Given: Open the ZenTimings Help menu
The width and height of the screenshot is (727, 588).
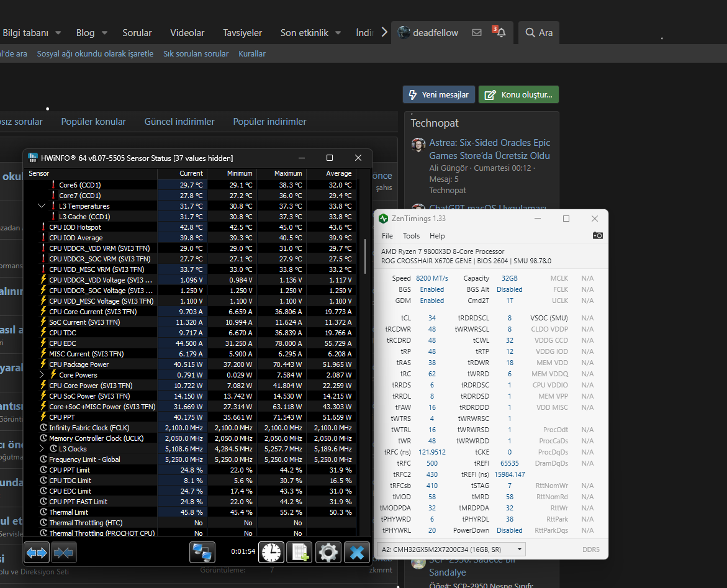Looking at the screenshot, I should pyautogui.click(x=436, y=235).
